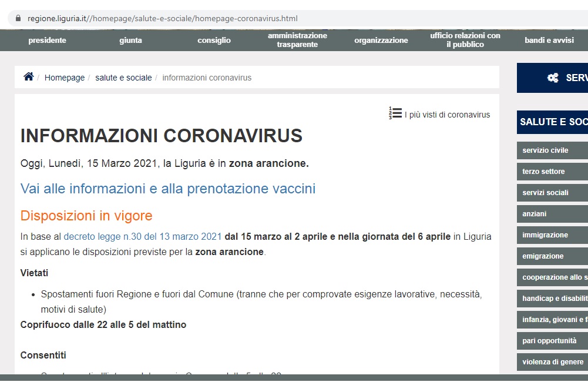Open 'decreto legge n.30 del 13 marzo 2021' link

[x=143, y=237]
